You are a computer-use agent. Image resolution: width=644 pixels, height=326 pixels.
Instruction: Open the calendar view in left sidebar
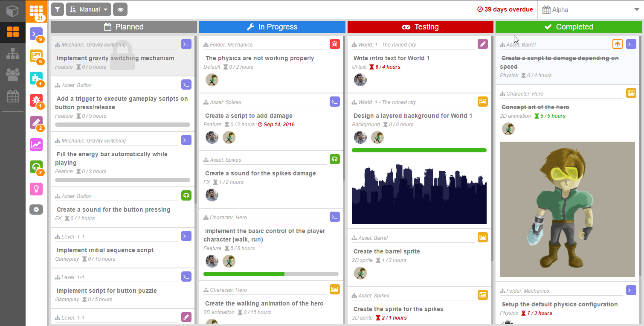tap(12, 96)
